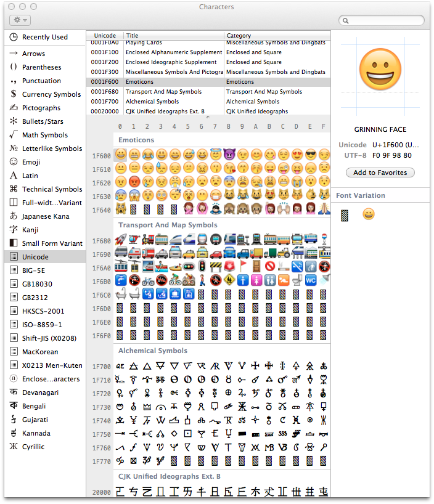Select Small Form Variant category
This screenshot has height=504, width=434.
pos(45,243)
